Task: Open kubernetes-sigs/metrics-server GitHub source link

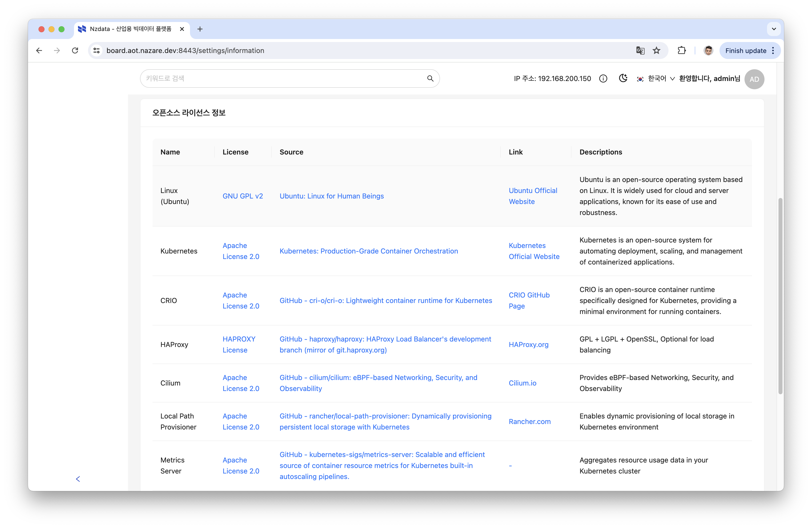Action: coord(382,465)
